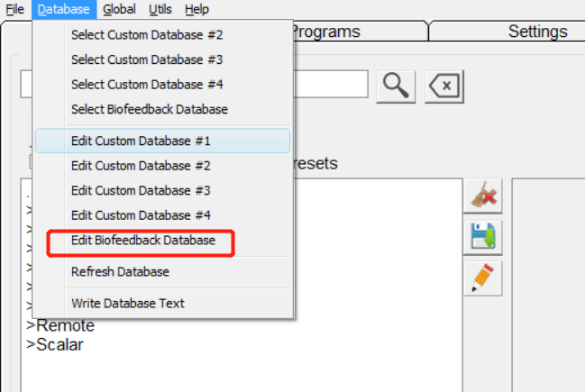The width and height of the screenshot is (585, 392).
Task: Open the Utils menu
Action: pos(160,9)
